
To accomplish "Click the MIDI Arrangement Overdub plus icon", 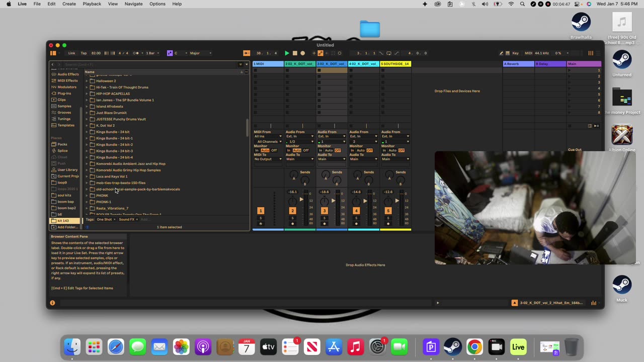I will (314, 53).
